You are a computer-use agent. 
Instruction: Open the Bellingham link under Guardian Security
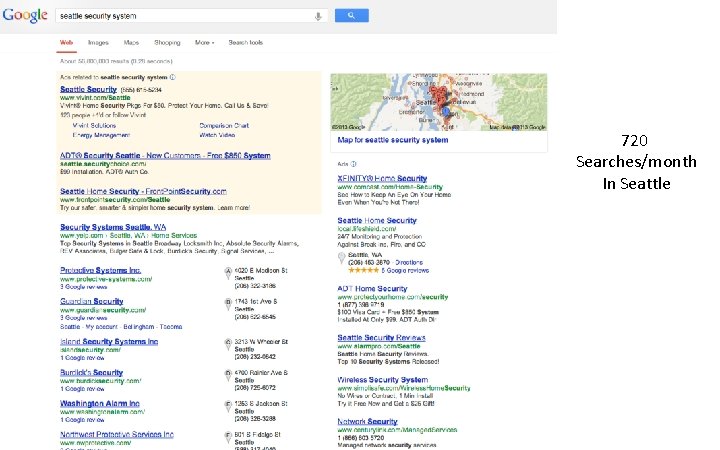(x=139, y=327)
